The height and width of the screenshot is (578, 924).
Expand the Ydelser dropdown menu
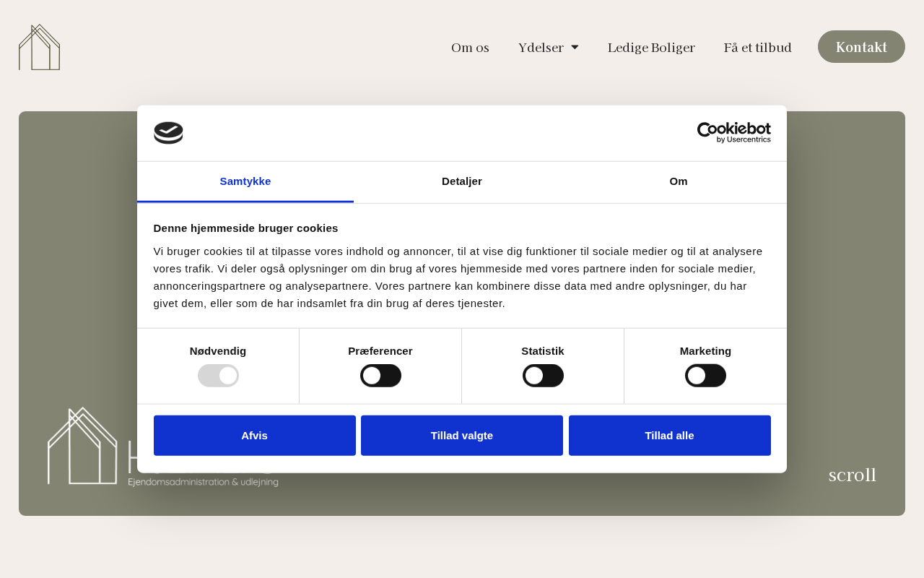pyautogui.click(x=548, y=48)
